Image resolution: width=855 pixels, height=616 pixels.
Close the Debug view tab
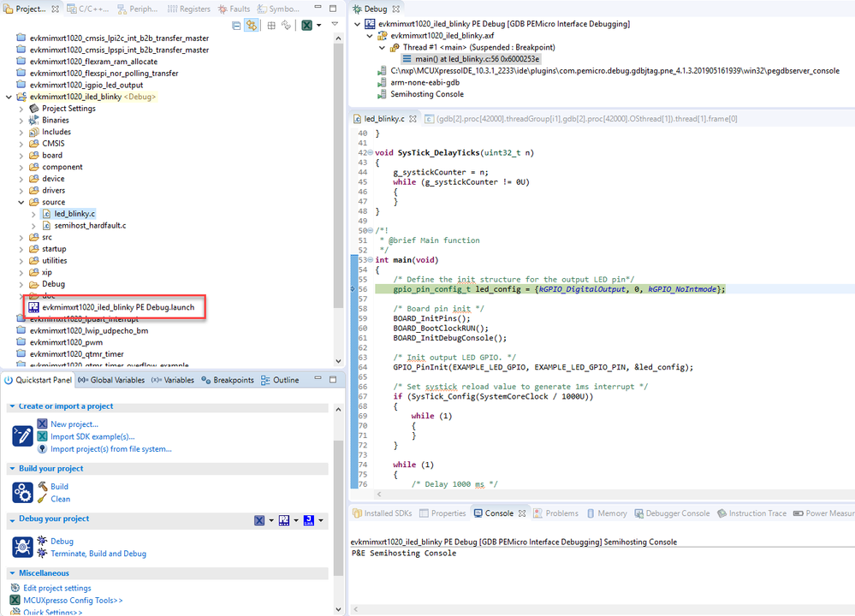pos(396,9)
